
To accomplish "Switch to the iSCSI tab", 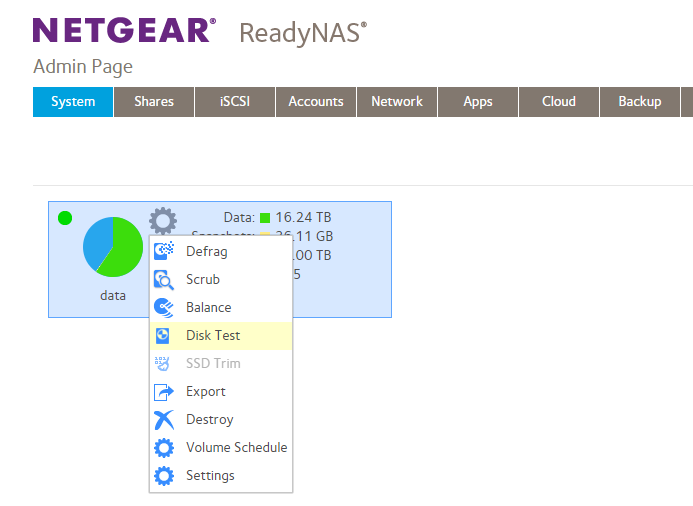I will 234,102.
